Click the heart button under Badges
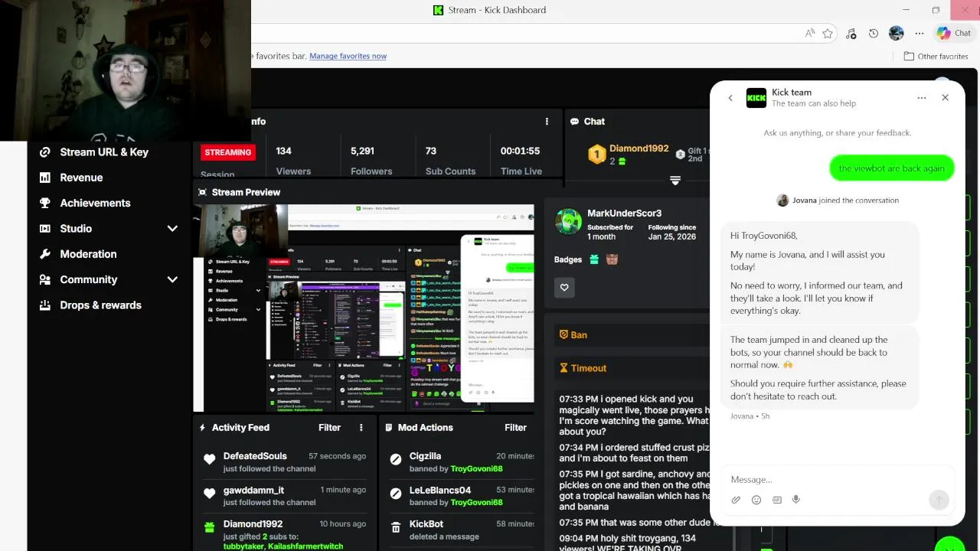 (564, 287)
